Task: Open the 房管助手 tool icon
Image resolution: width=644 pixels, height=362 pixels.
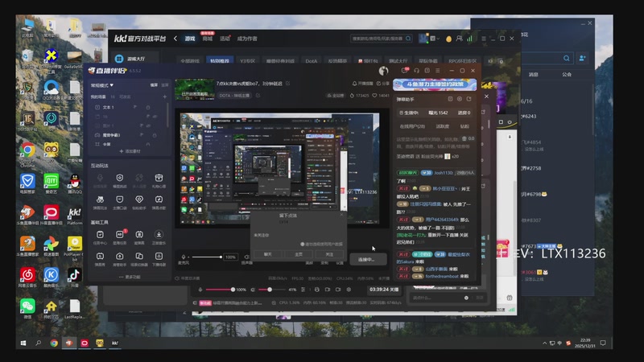Action: click(x=119, y=256)
